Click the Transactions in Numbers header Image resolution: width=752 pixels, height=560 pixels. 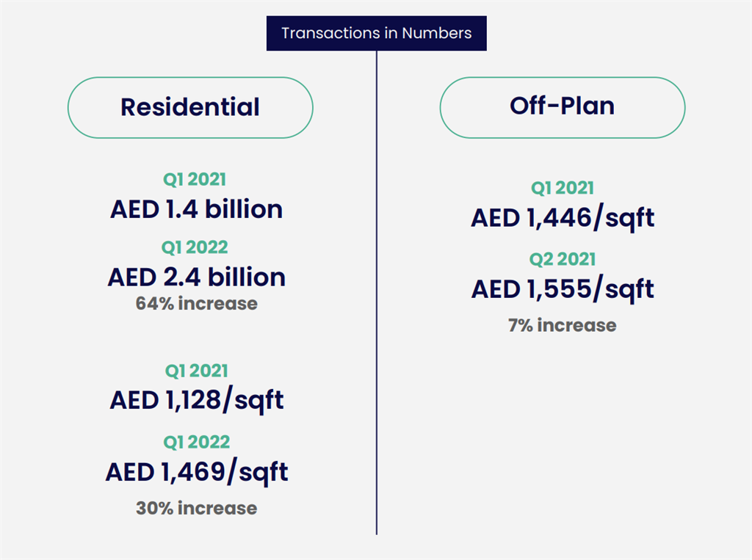pos(377,33)
